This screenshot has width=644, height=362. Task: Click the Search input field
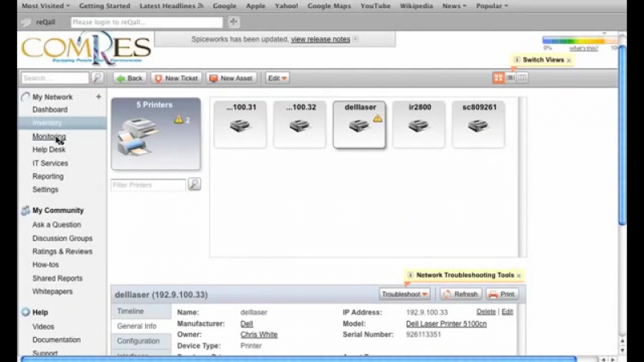coord(55,77)
